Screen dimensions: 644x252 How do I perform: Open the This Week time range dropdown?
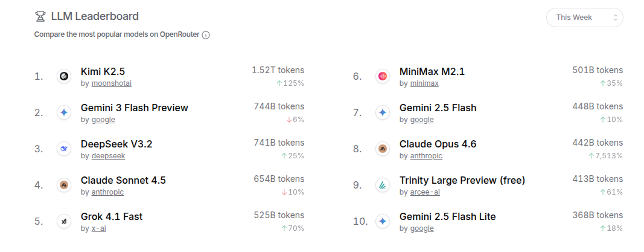click(x=584, y=18)
